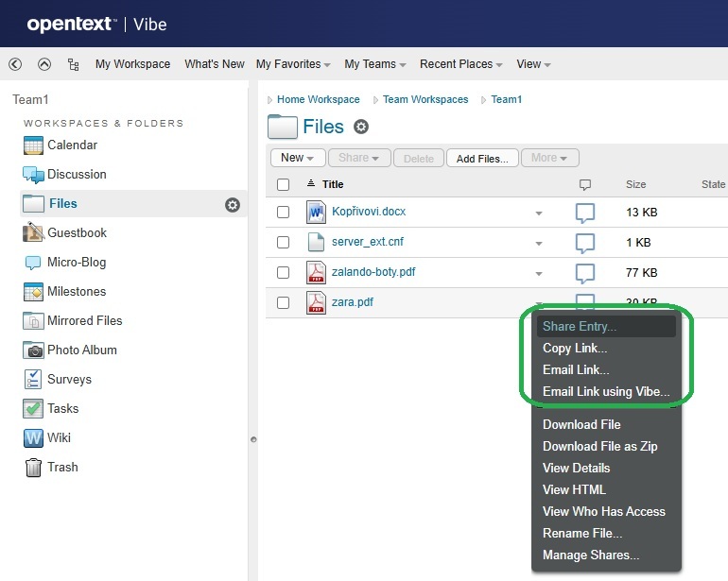Open comments for zalando-boty.pdf
Viewport: 728px width, 581px height.
coord(585,273)
